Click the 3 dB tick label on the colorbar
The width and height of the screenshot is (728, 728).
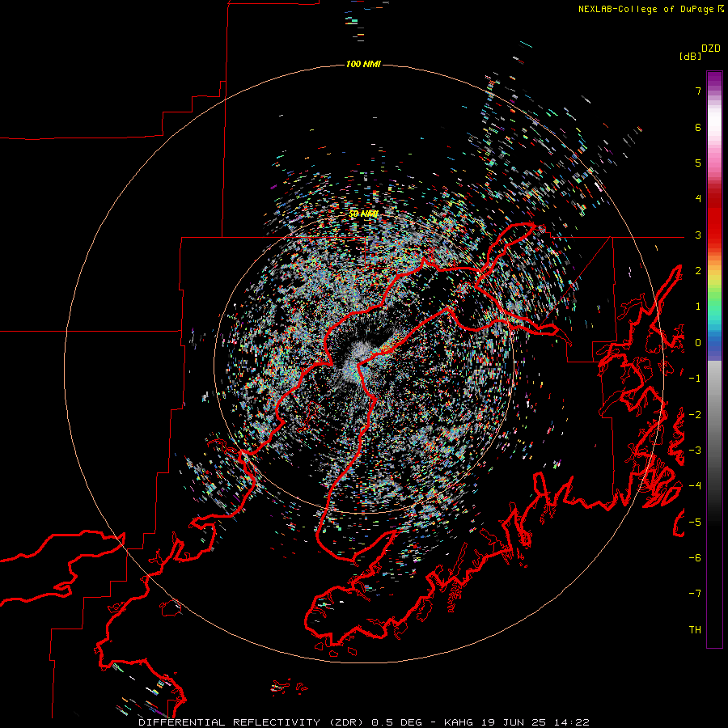[698, 235]
